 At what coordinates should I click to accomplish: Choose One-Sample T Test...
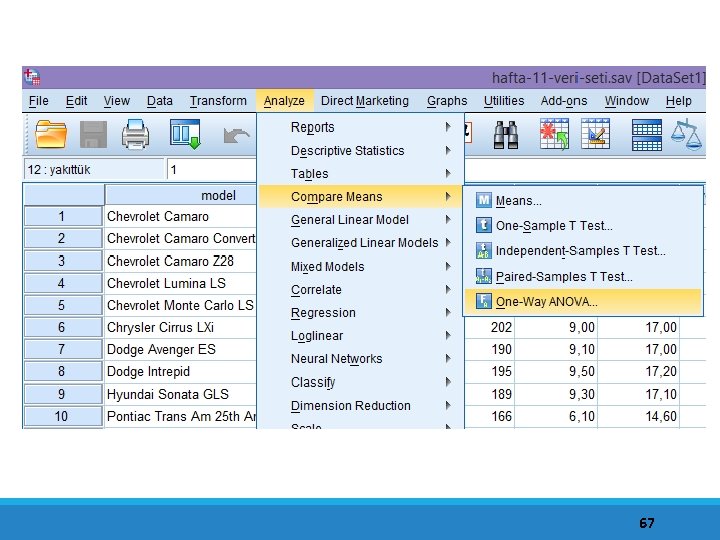pyautogui.click(x=583, y=225)
